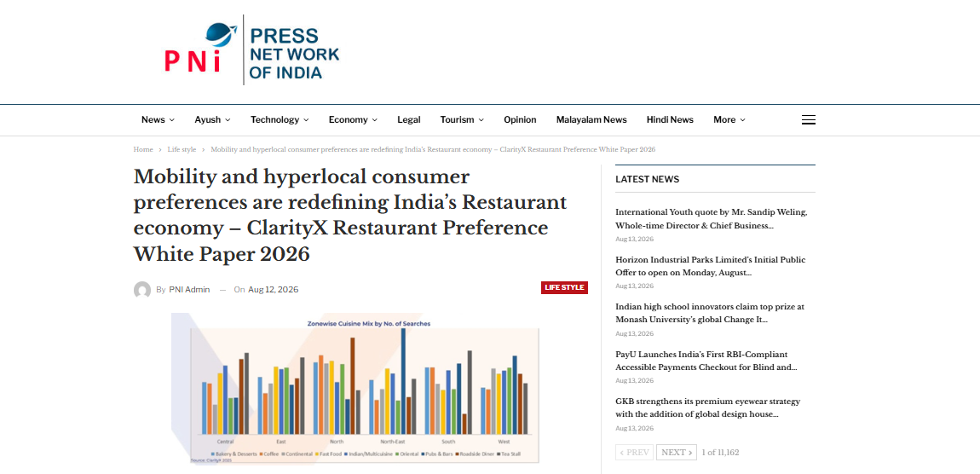The width and height of the screenshot is (980, 474).
Task: Click the NEXT pagination button
Action: point(677,453)
